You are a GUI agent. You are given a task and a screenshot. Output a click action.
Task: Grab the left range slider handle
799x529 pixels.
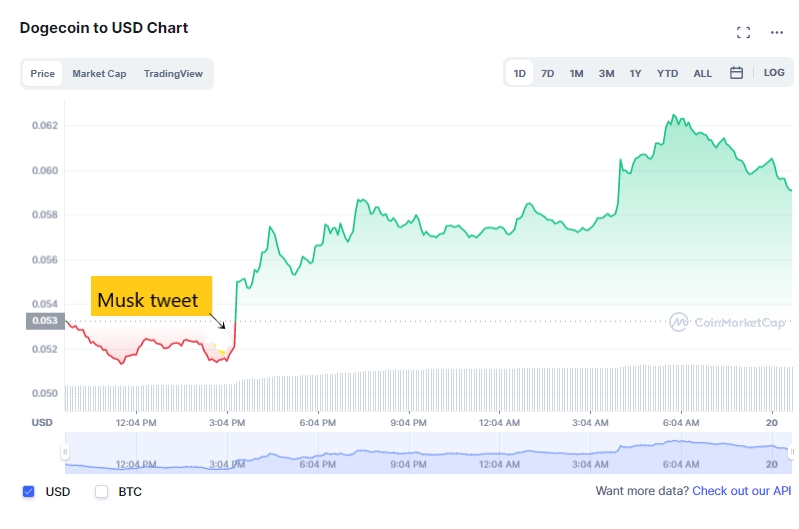[x=65, y=452]
